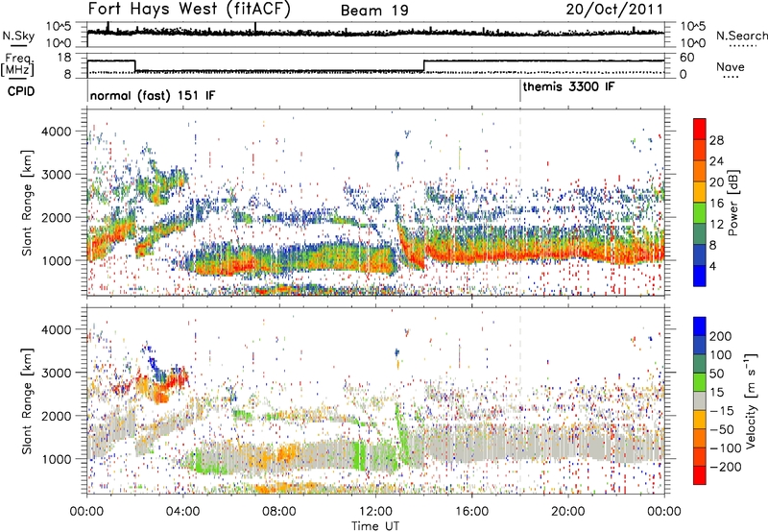Click the CPID start marker at 00:00
This screenshot has width=768, height=532.
pos(87,91)
